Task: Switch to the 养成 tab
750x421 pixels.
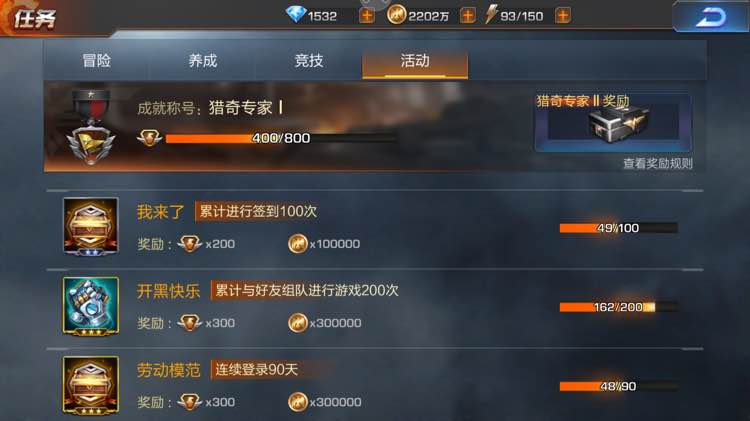Action: click(203, 61)
